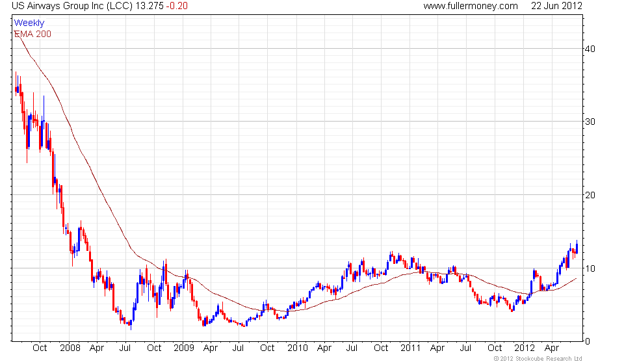Click the 0 price axis label
The width and height of the screenshot is (637, 364).
coord(588,341)
